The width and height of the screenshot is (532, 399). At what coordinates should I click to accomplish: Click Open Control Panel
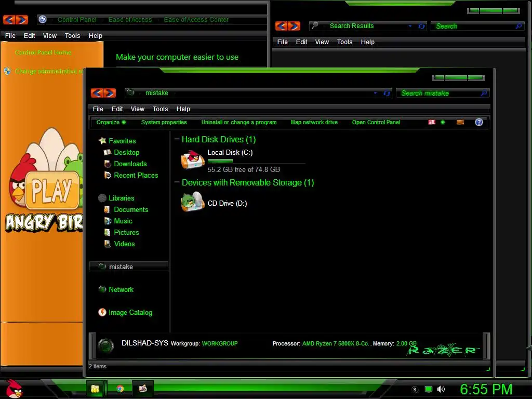(x=376, y=122)
